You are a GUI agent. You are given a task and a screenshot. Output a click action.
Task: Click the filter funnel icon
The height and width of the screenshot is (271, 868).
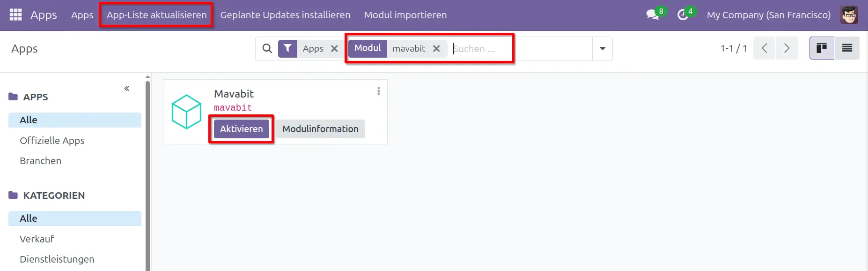tap(287, 48)
